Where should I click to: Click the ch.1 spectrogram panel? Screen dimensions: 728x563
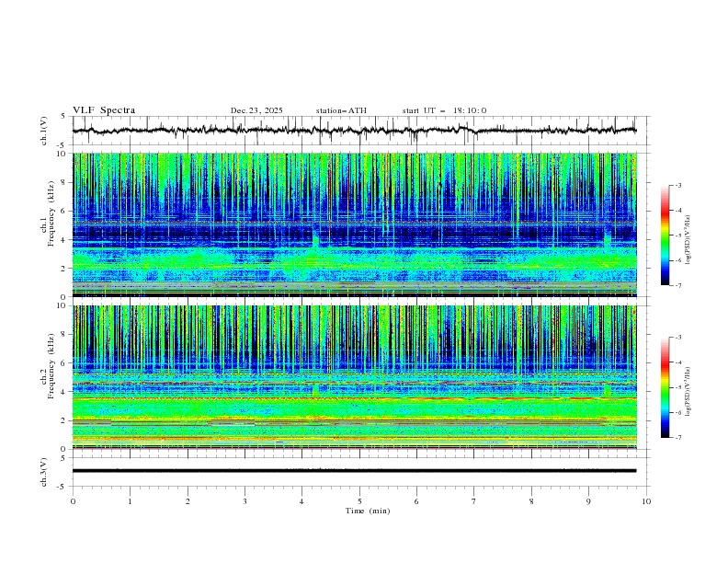(355, 224)
